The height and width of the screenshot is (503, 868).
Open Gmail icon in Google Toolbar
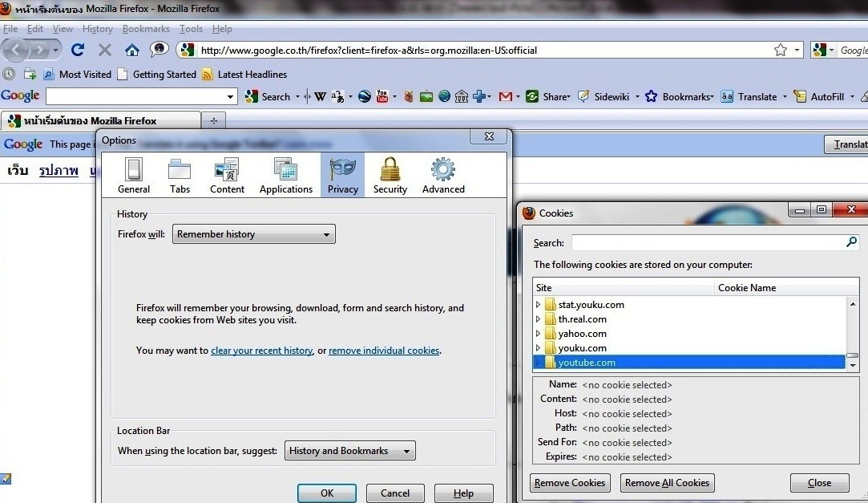click(x=505, y=96)
